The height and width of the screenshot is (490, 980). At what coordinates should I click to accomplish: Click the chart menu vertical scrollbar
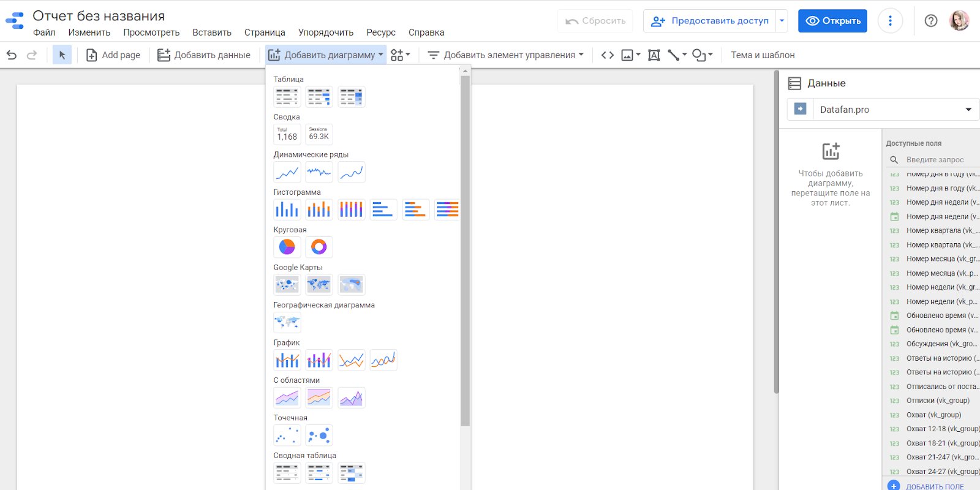click(x=465, y=245)
